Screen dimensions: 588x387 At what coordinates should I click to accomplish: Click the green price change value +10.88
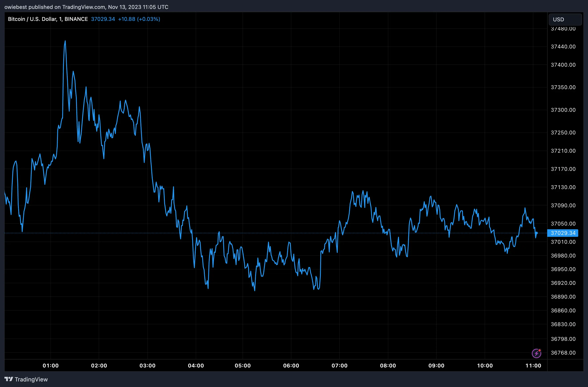(126, 19)
